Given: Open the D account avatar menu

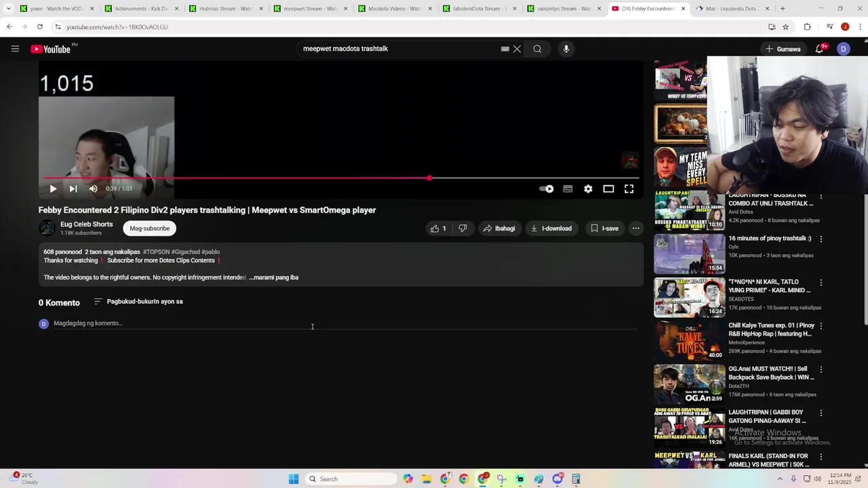Looking at the screenshot, I should pos(844,49).
